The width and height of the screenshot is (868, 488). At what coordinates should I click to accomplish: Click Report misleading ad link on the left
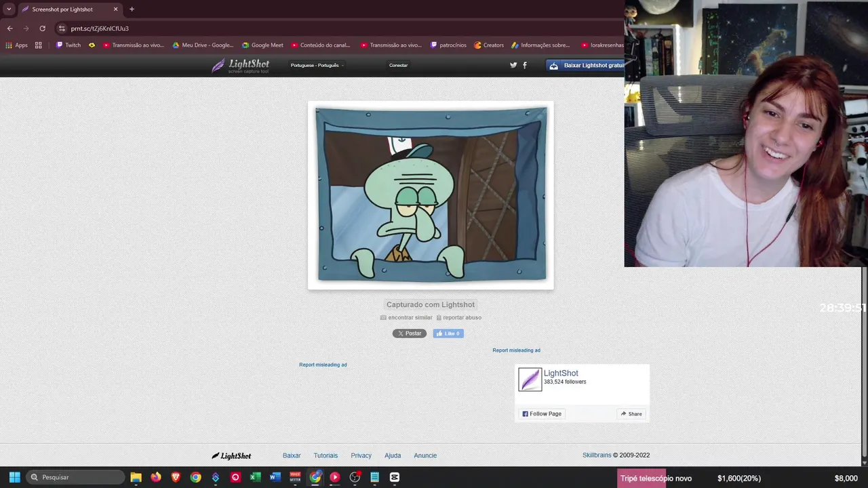323,365
